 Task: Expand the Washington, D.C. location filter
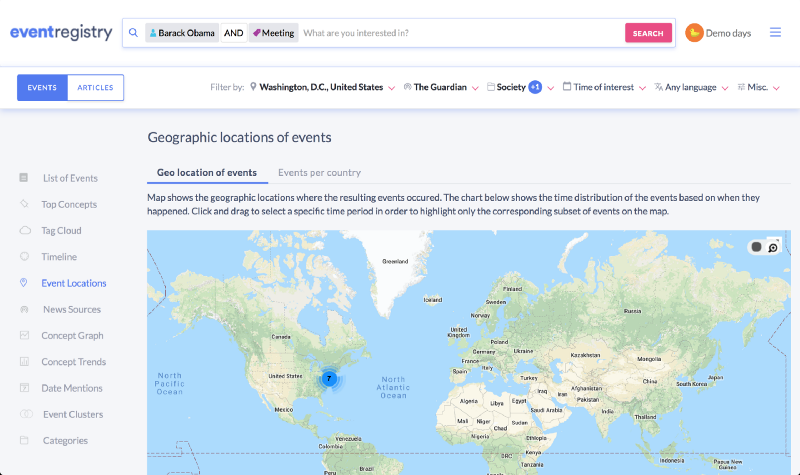pos(322,87)
